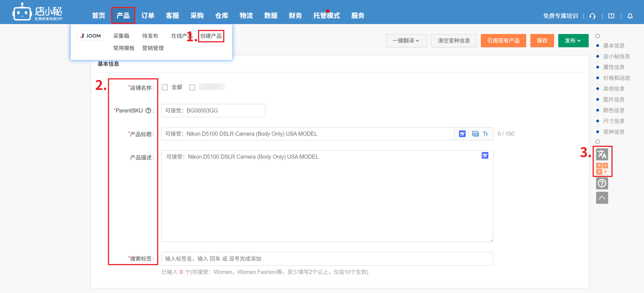The width and height of the screenshot is (644, 293).
Task: Open the 产品 menu in top navigation
Action: point(123,15)
